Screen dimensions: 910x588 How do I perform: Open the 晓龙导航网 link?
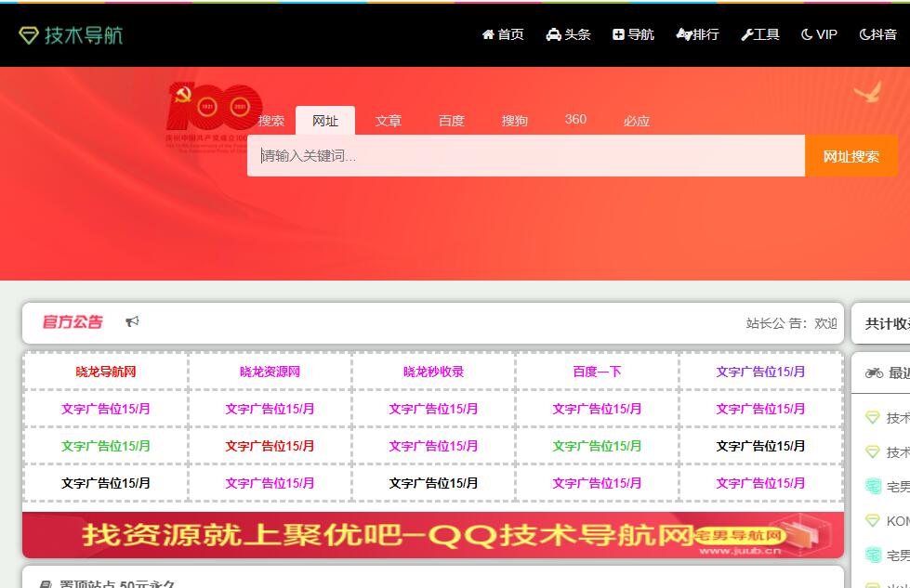(106, 372)
